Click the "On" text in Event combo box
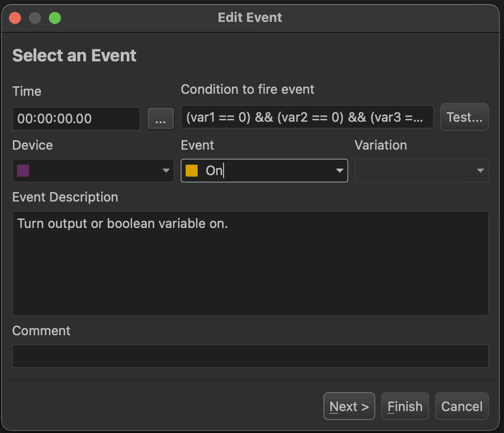Image resolution: width=504 pixels, height=433 pixels. pyautogui.click(x=214, y=171)
